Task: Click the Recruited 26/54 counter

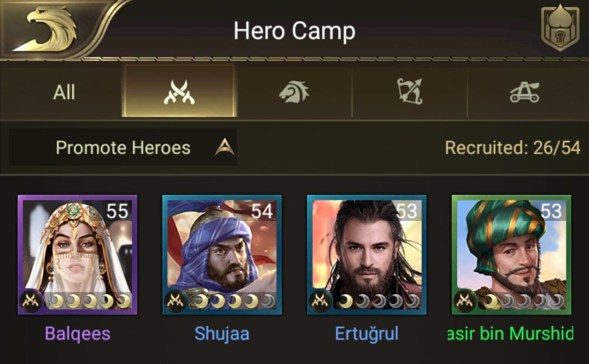Action: pyautogui.click(x=513, y=148)
